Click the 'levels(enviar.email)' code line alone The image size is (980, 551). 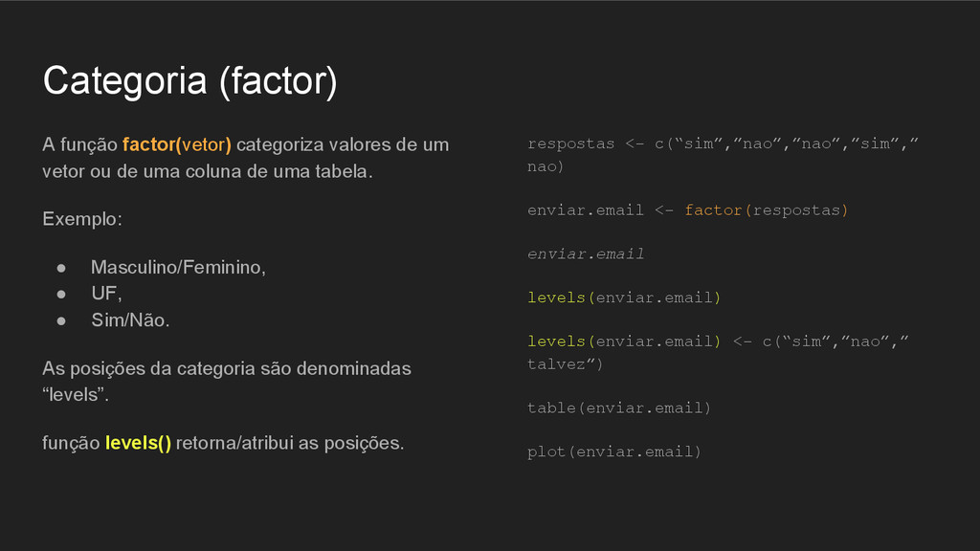624,298
